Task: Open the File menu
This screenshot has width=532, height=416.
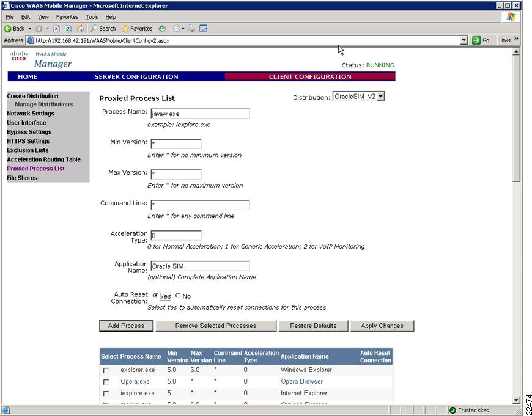Action: click(10, 17)
